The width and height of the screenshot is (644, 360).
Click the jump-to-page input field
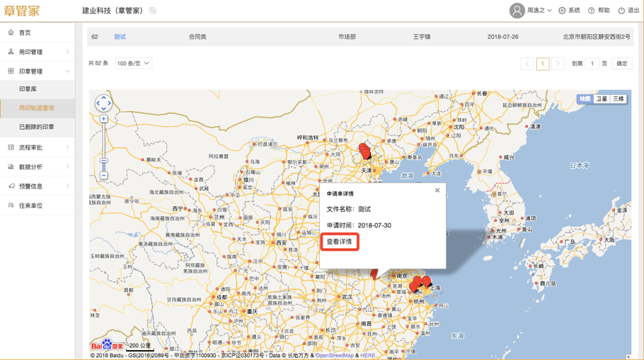[x=592, y=63]
